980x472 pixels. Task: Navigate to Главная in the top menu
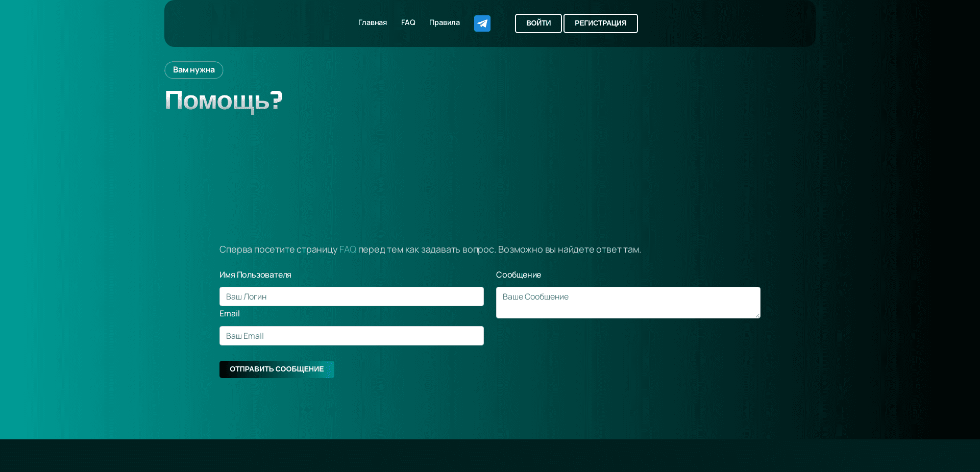tap(372, 22)
